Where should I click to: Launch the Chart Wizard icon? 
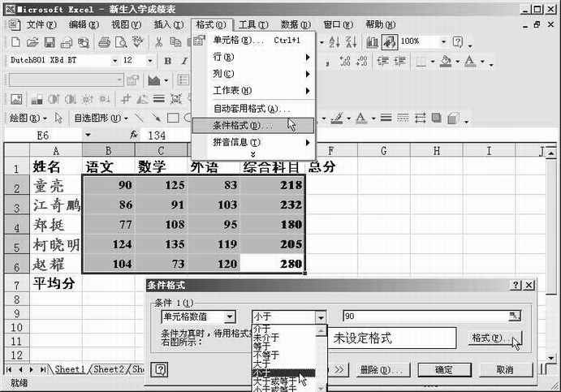372,42
